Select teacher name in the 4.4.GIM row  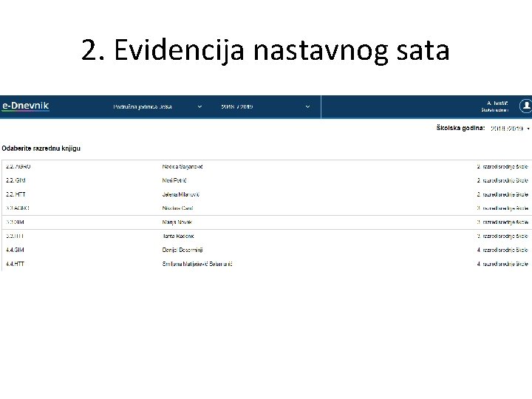[x=183, y=250]
